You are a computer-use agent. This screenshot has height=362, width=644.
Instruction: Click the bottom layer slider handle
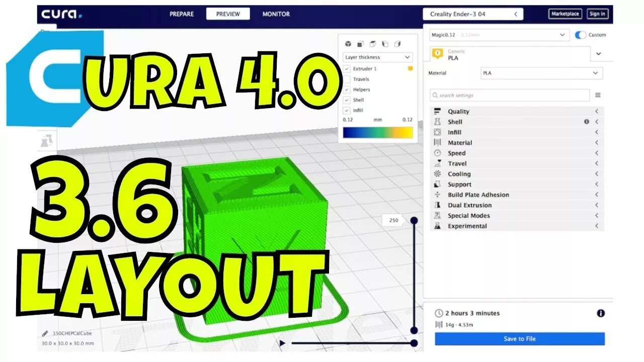pos(414,330)
